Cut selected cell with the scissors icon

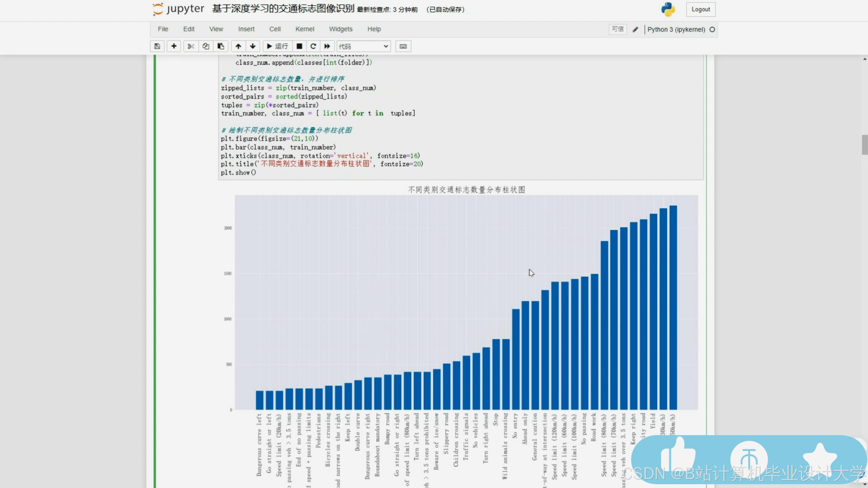coord(191,46)
